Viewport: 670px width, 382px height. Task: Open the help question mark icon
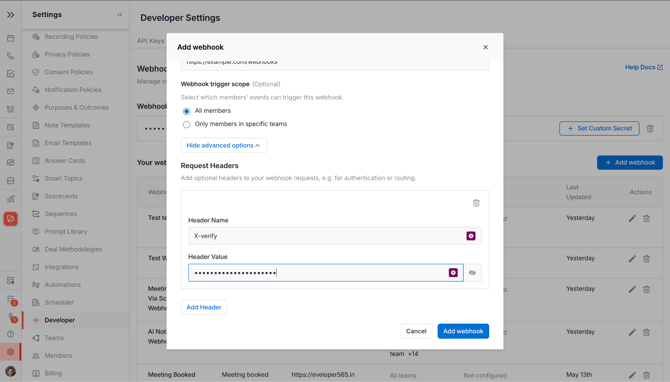click(11, 334)
